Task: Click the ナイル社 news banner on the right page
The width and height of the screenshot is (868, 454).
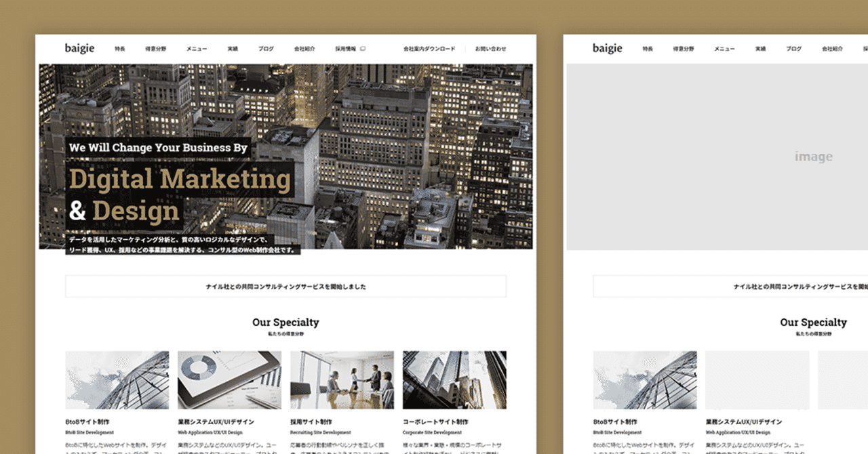Action: click(x=730, y=287)
